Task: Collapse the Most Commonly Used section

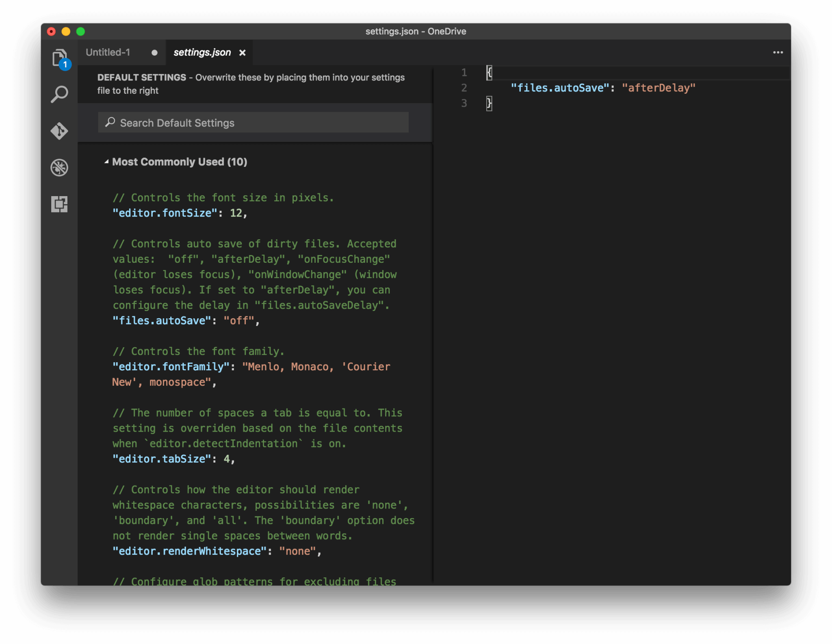Action: (106, 162)
